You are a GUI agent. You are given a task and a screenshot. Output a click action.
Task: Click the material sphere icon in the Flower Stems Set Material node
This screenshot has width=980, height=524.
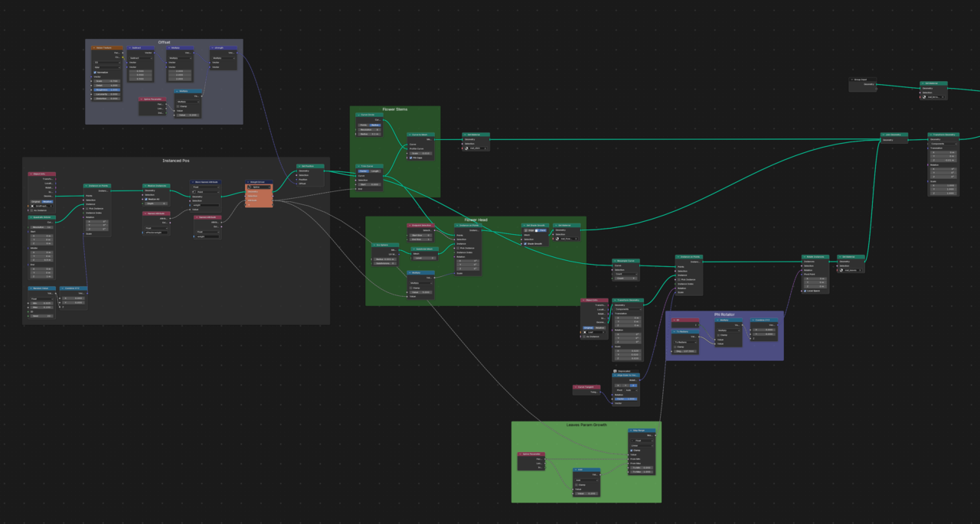466,148
